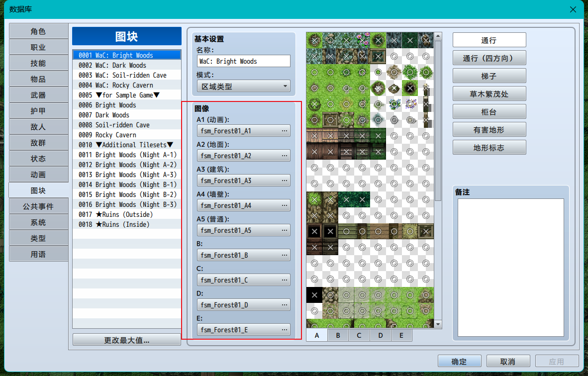Screen dimensions: 588x376
Task: Select the 通行 passage mode button
Action: pos(490,40)
